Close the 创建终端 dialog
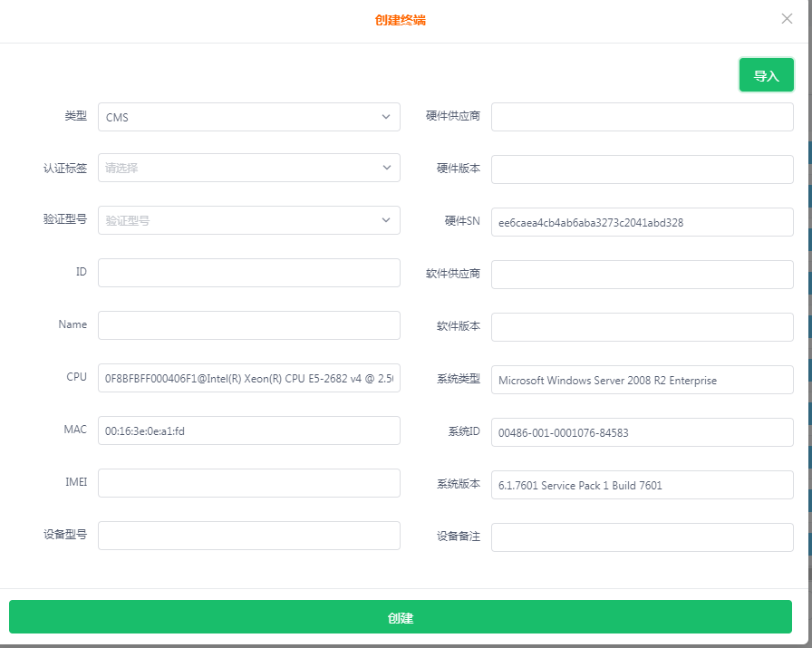 (x=787, y=19)
